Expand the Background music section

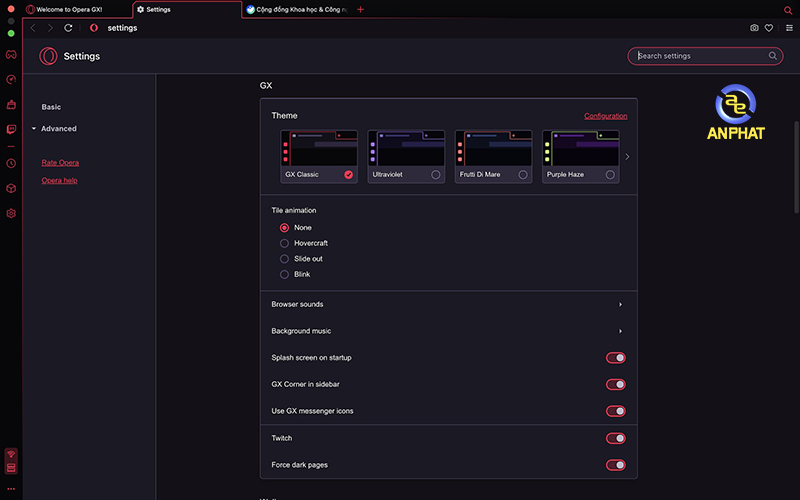(620, 331)
